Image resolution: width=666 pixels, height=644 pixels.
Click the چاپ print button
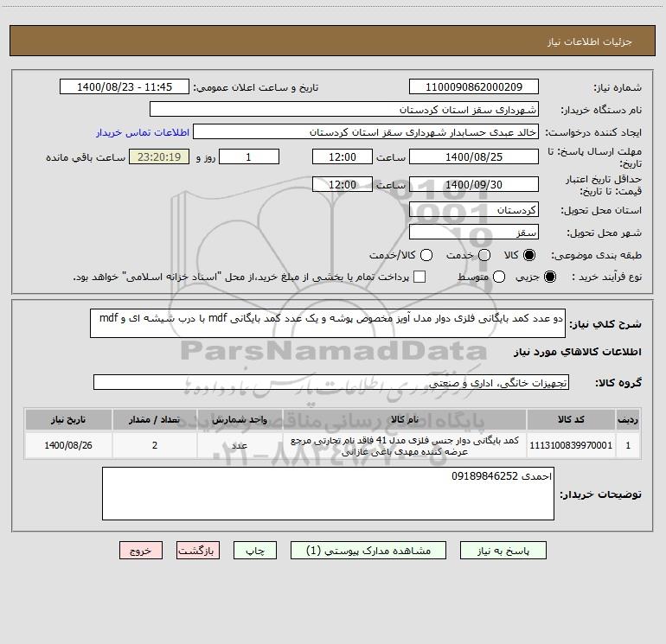coord(255,551)
